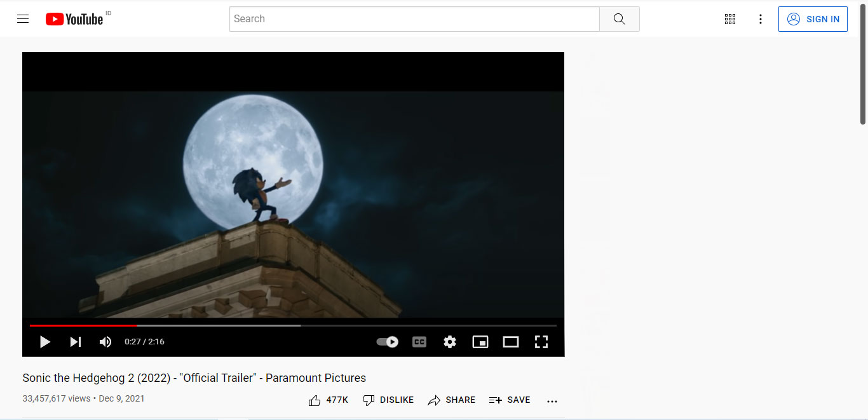Share the Sonic trailer
Image resolution: width=868 pixels, height=420 pixels.
451,400
